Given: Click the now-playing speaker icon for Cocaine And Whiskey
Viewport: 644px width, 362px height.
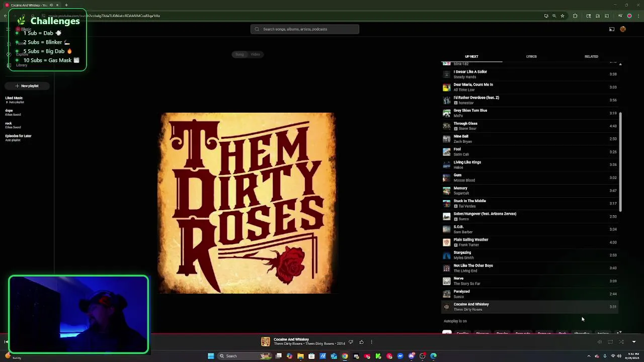Looking at the screenshot, I should pos(446,307).
